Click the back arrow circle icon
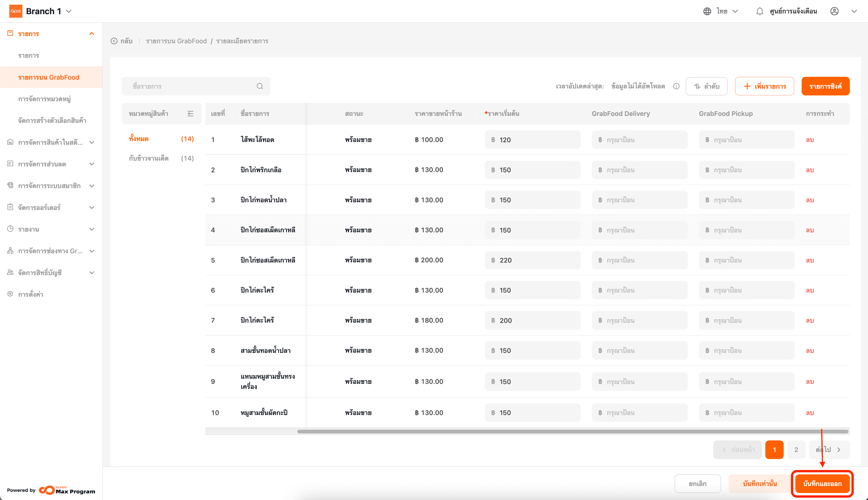The image size is (868, 500). (114, 41)
